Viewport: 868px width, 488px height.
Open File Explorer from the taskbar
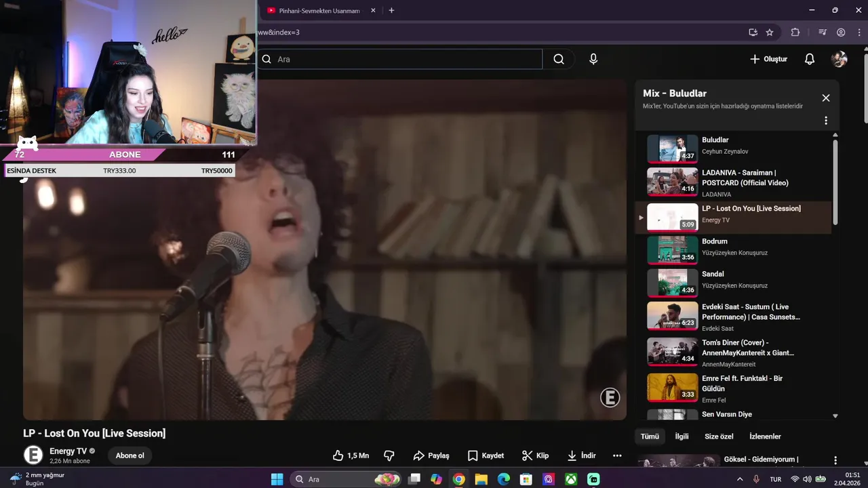coord(481,479)
